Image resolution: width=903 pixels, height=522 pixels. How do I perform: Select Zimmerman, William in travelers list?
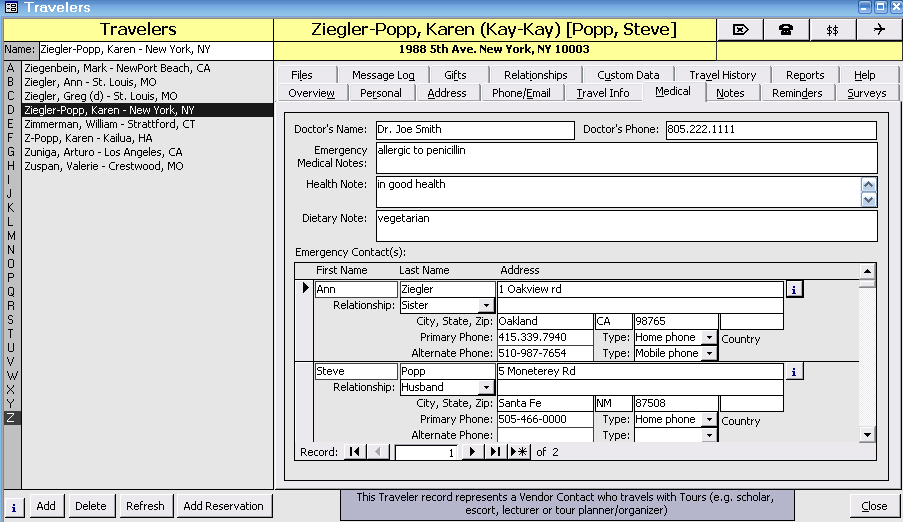click(110, 124)
